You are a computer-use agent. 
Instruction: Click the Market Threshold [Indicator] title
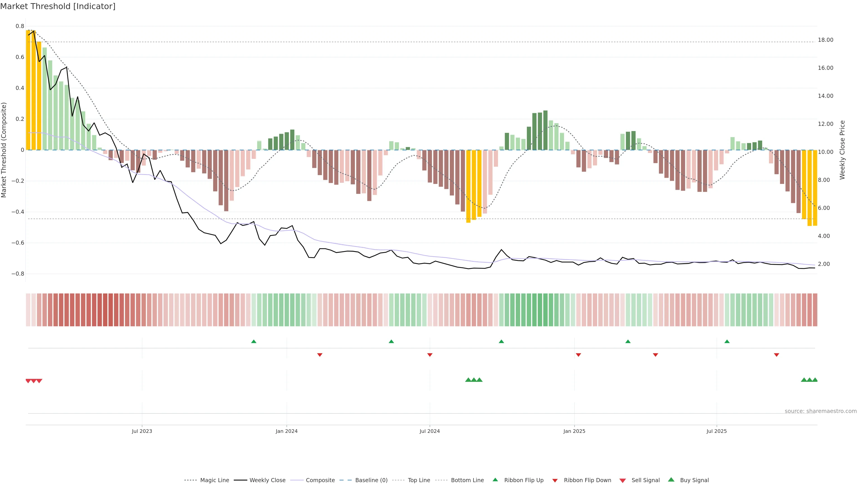(58, 6)
